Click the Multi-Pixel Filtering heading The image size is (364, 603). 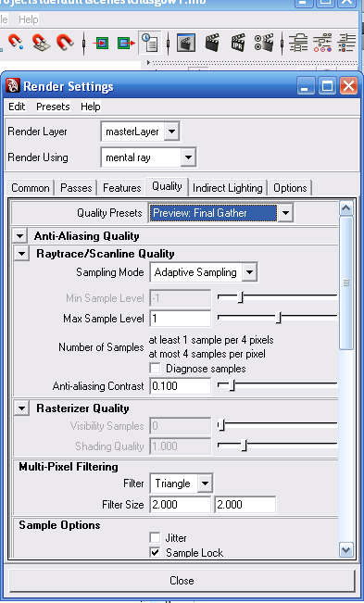click(x=69, y=467)
